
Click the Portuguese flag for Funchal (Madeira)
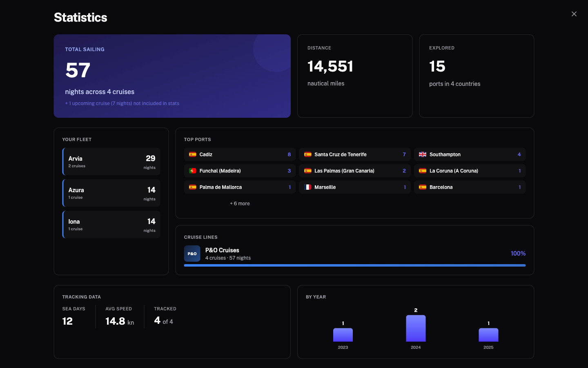point(192,171)
